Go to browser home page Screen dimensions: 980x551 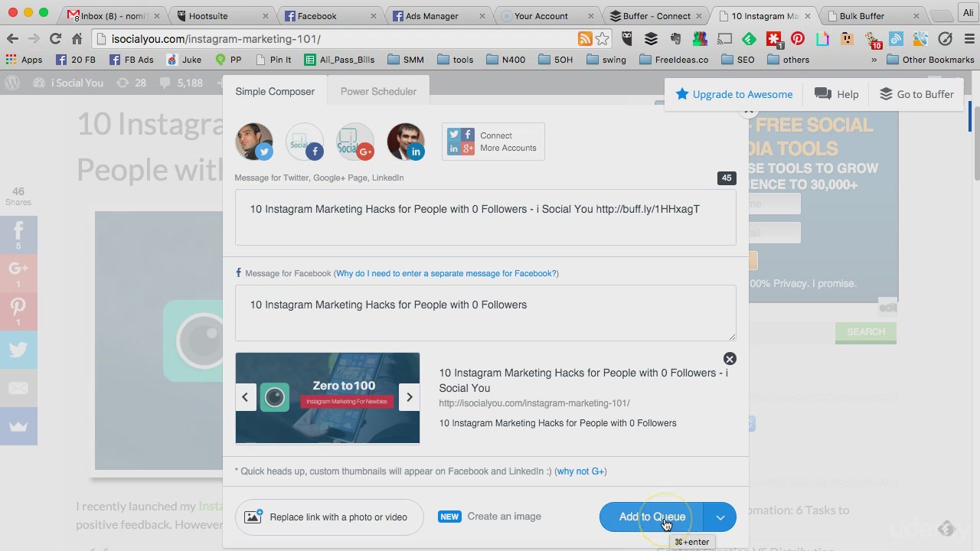click(x=77, y=39)
